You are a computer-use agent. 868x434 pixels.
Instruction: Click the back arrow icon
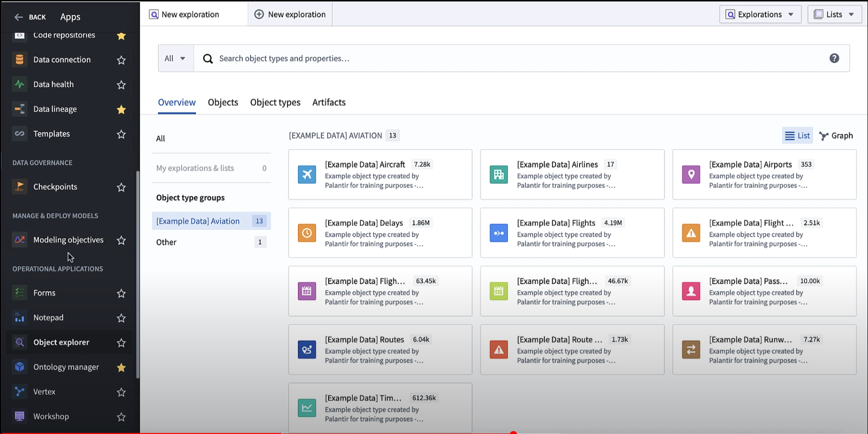(18, 17)
